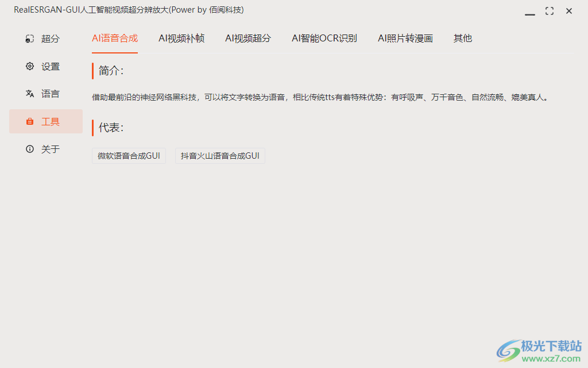Open the AI智能OCR识别 tab
Screen dimensions: 588x368
click(x=324, y=39)
